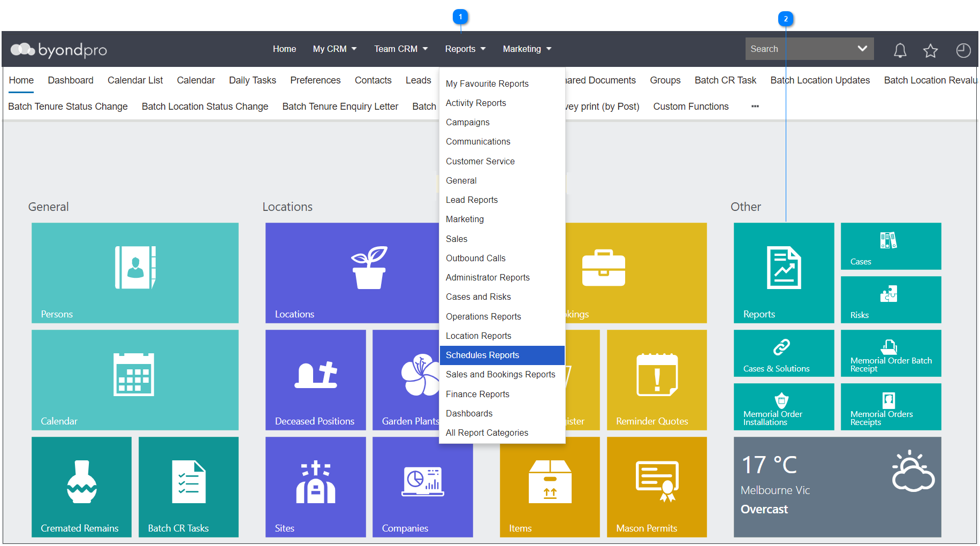Image resolution: width=980 pixels, height=546 pixels.
Task: Open the Risks puzzle tile
Action: 891,299
